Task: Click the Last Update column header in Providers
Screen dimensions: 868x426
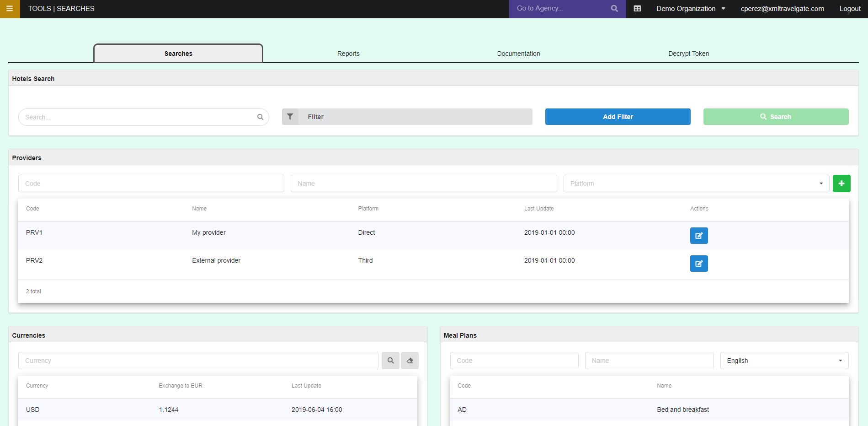Action: [539, 209]
